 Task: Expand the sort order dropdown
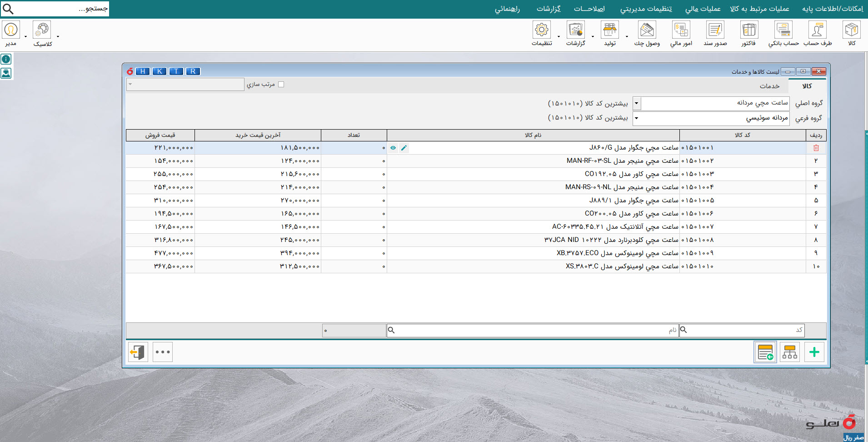[130, 84]
